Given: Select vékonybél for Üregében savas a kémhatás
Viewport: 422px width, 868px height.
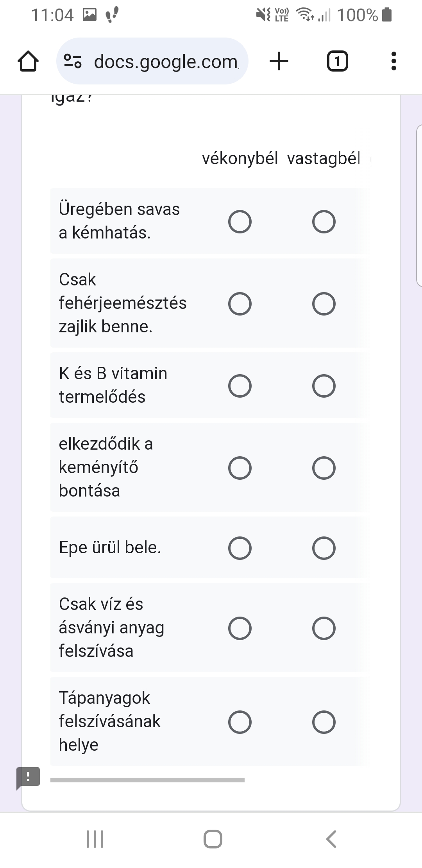Looking at the screenshot, I should click(240, 222).
